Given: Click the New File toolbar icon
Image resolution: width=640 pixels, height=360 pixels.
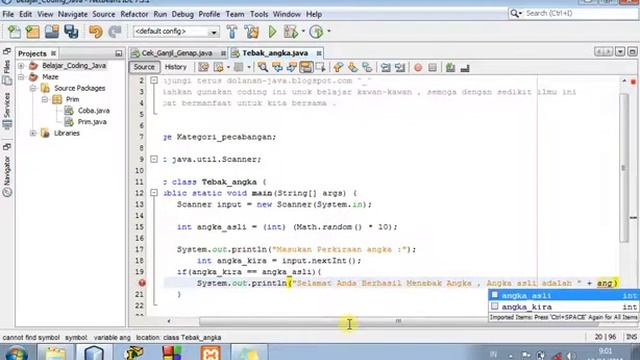Looking at the screenshot, I should (x=14, y=31).
